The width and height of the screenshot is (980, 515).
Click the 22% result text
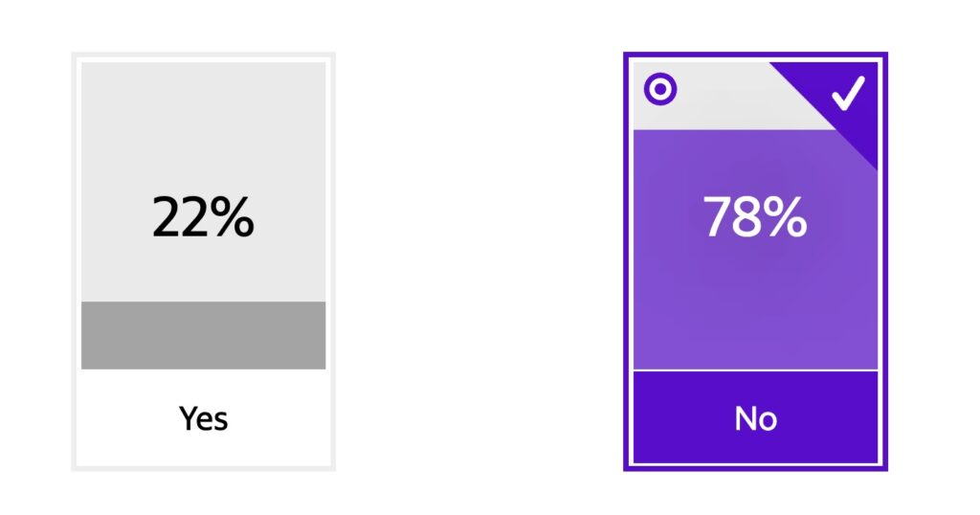point(203,217)
